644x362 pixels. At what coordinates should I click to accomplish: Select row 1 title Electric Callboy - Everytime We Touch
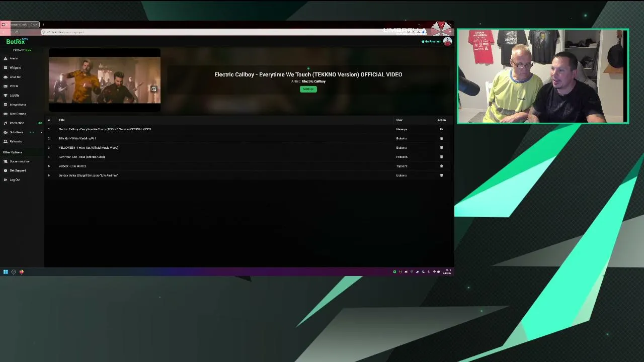click(105, 129)
